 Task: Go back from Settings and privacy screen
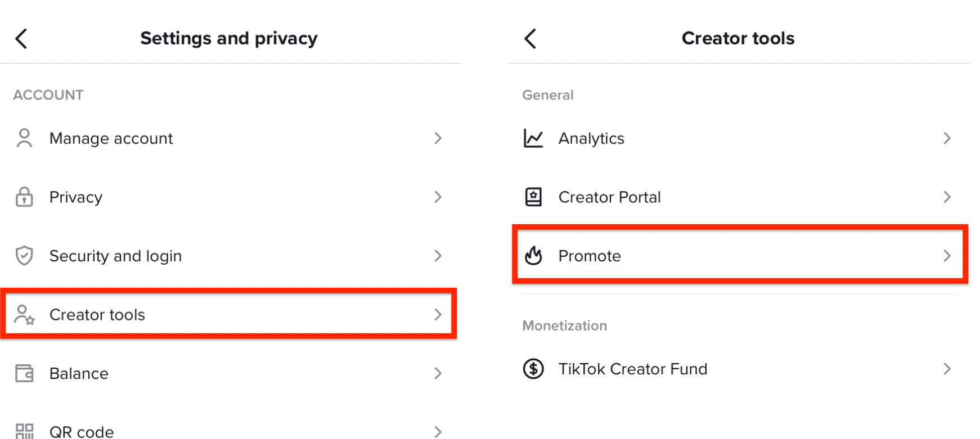[x=21, y=39]
